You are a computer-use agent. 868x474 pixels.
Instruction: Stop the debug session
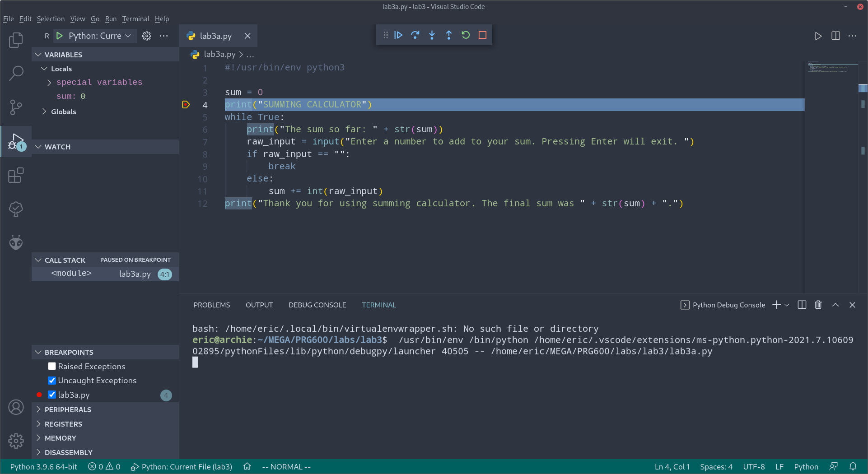pyautogui.click(x=482, y=35)
